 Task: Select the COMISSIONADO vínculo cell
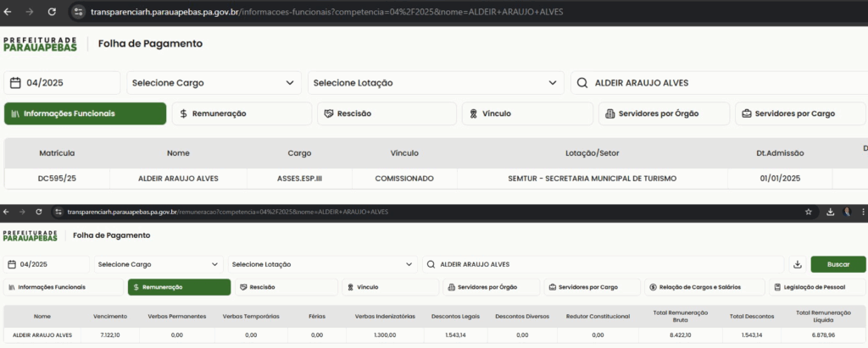click(404, 179)
